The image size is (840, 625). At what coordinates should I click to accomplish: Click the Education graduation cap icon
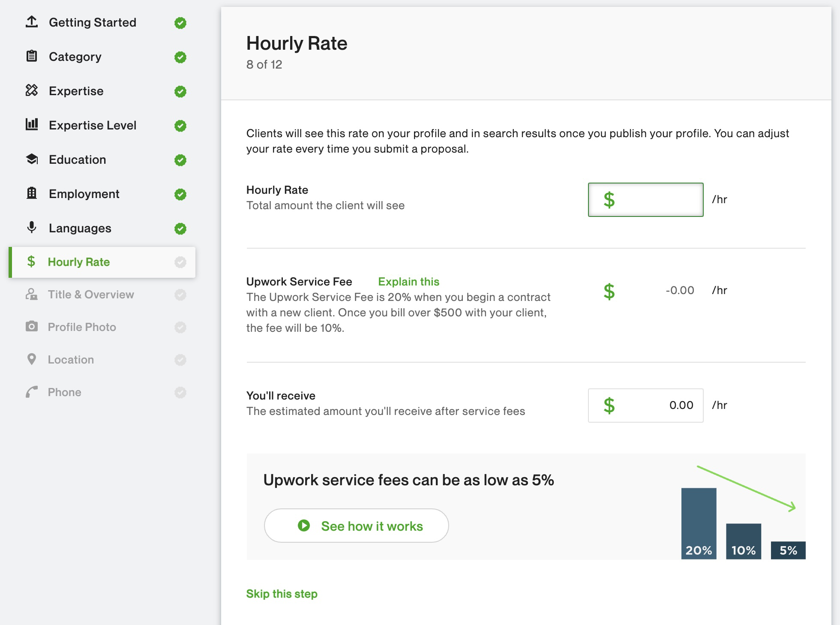click(x=32, y=159)
